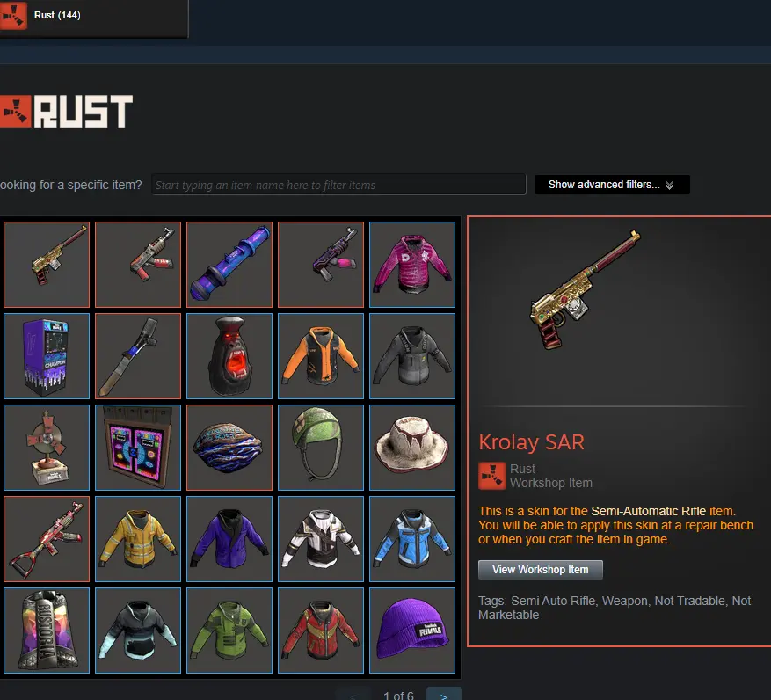Select the pink hoodie item

click(412, 265)
